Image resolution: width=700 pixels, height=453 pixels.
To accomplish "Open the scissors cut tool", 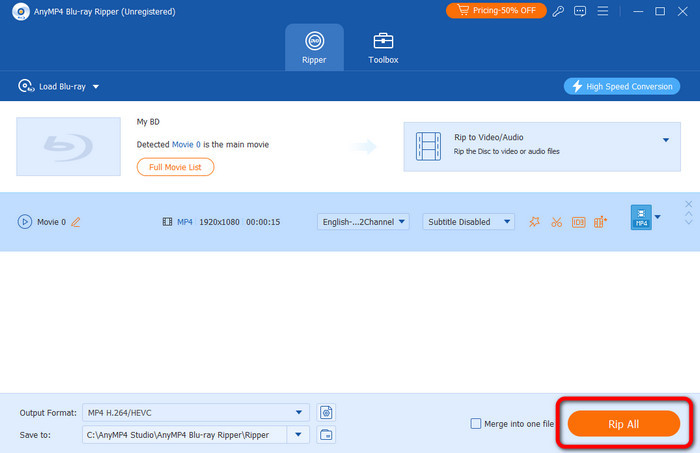I will pyautogui.click(x=556, y=222).
